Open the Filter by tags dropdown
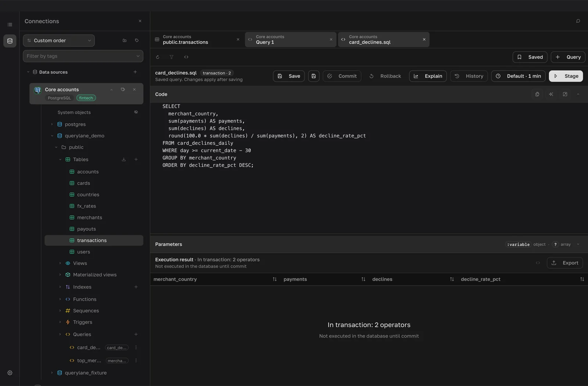Viewport: 588px width, 386px height. pos(83,56)
